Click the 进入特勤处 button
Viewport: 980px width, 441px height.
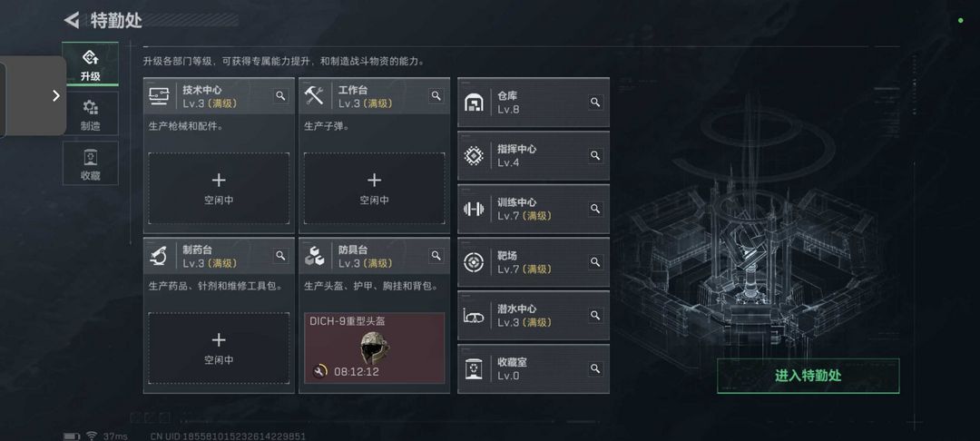click(x=808, y=376)
